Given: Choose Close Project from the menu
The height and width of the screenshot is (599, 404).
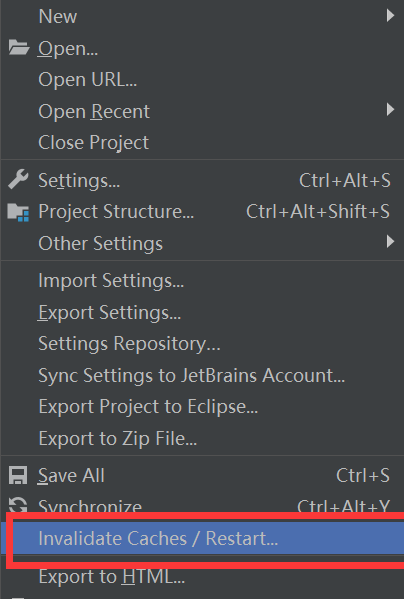Looking at the screenshot, I should click(94, 142).
